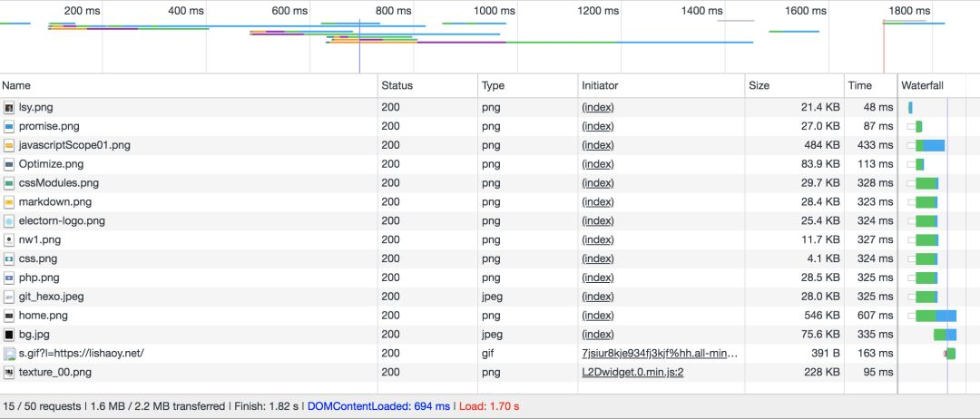Screen dimensions: 980x419
Task: Click the home.png file icon
Action: 10,316
